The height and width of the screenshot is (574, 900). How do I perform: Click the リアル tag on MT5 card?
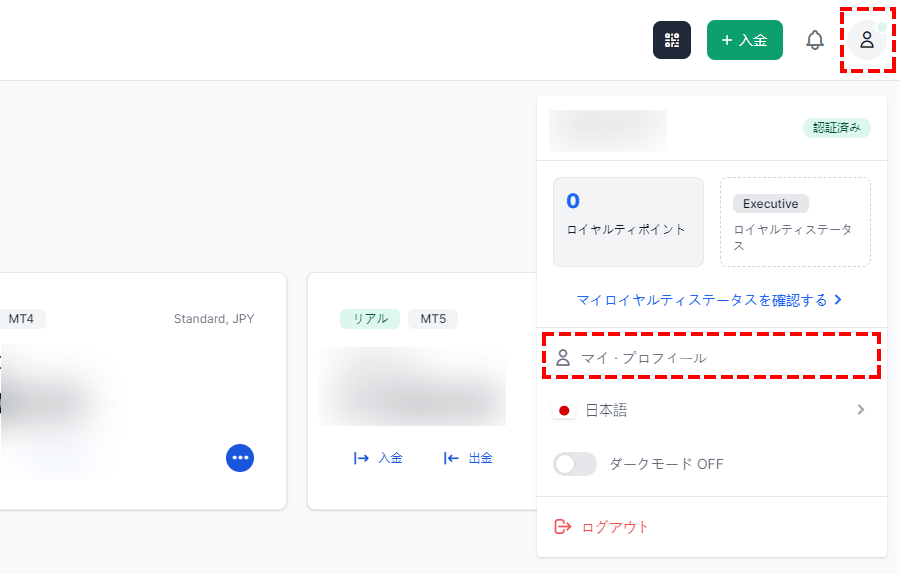[x=370, y=319]
